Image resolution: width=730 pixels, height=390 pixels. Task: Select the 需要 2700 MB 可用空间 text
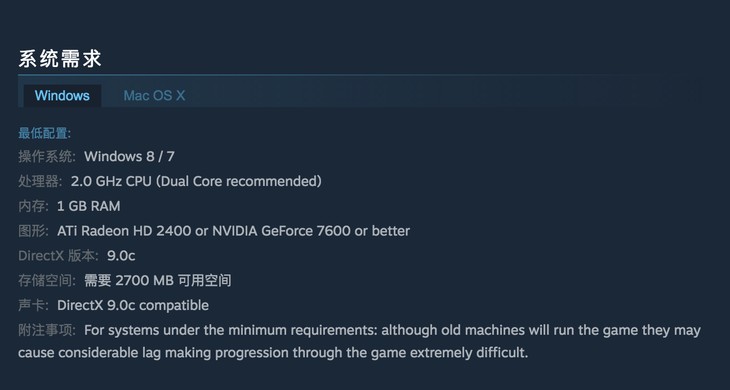pos(157,280)
